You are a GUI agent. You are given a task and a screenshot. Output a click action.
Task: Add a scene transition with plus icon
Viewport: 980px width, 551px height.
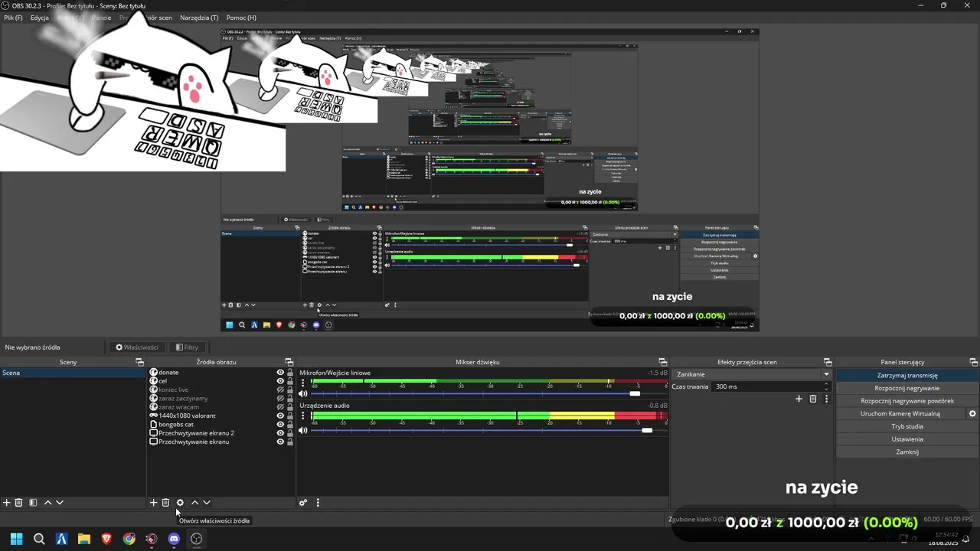tap(799, 399)
